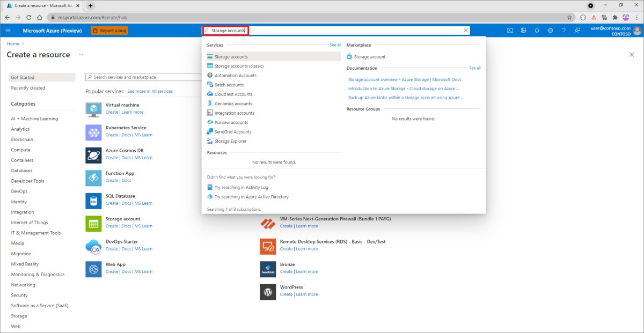Viewport: 644px width, 333px height.
Task: Open the Create a resource ellipsis menu
Action: point(81,55)
